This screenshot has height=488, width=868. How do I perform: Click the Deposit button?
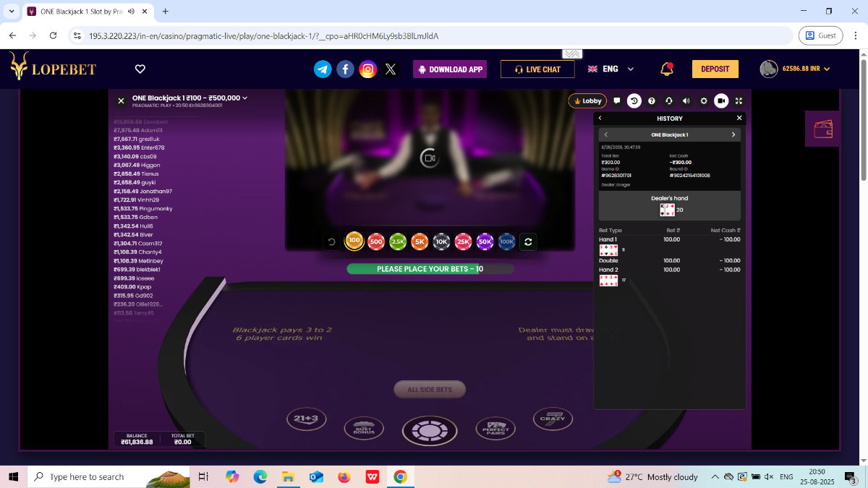(715, 69)
